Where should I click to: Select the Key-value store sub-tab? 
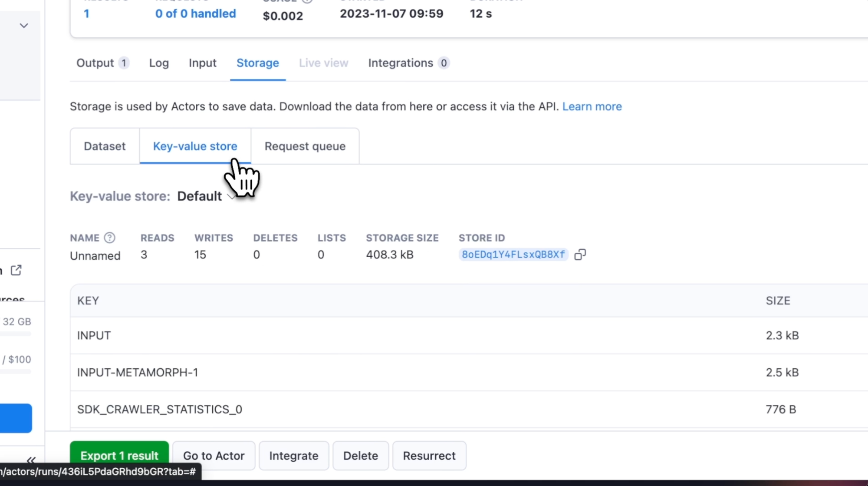pos(195,146)
